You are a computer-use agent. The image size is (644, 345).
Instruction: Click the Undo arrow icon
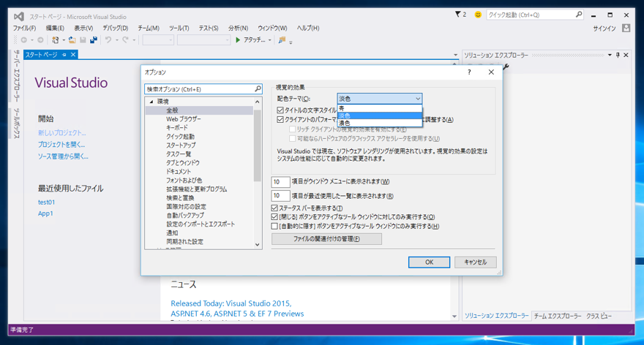coord(108,40)
